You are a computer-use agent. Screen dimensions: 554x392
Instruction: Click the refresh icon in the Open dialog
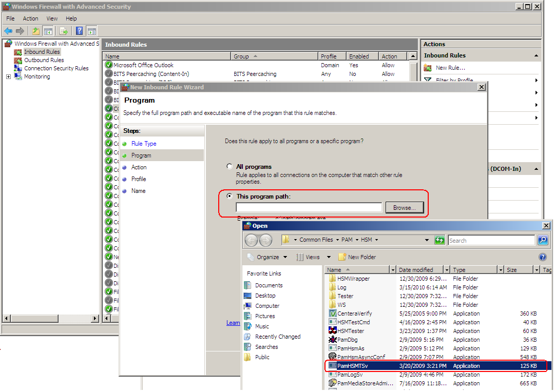click(439, 240)
